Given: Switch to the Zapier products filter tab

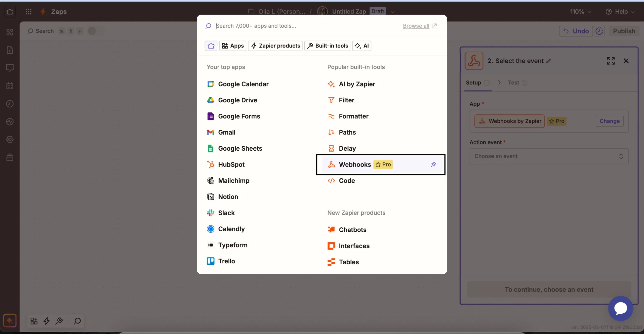Looking at the screenshot, I should click(x=275, y=46).
